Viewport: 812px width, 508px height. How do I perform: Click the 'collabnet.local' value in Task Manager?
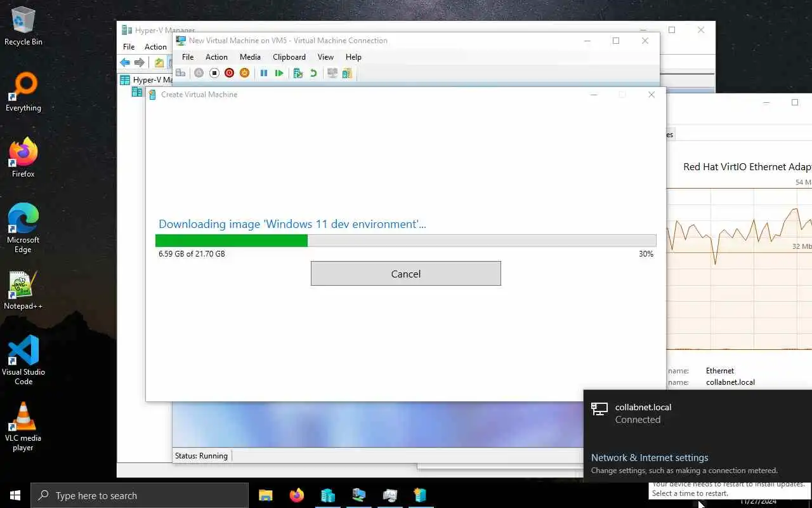(730, 382)
